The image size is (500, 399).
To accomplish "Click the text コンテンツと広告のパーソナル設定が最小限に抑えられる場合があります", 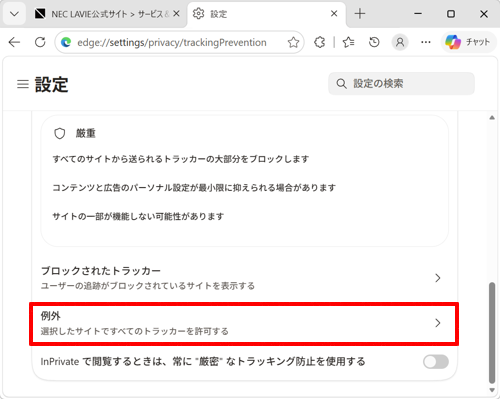I will click(x=194, y=188).
